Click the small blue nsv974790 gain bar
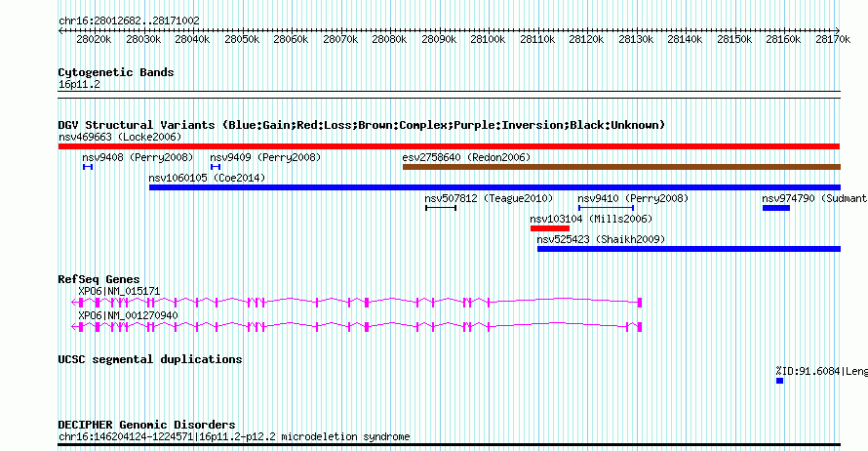 [776, 208]
